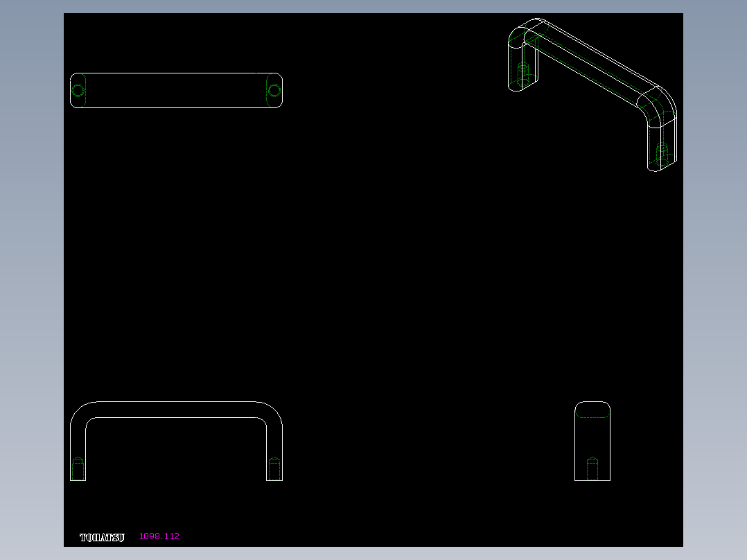Click the right screw hole in top view

(x=274, y=91)
